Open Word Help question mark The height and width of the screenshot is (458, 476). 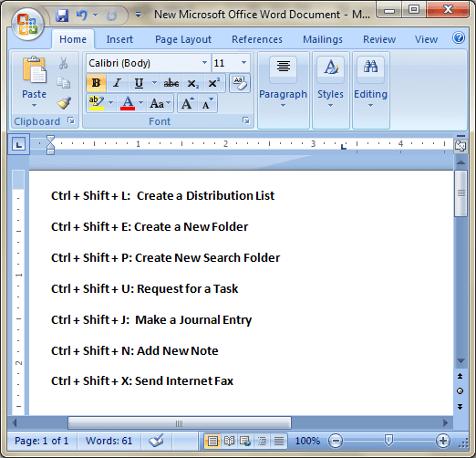click(459, 38)
